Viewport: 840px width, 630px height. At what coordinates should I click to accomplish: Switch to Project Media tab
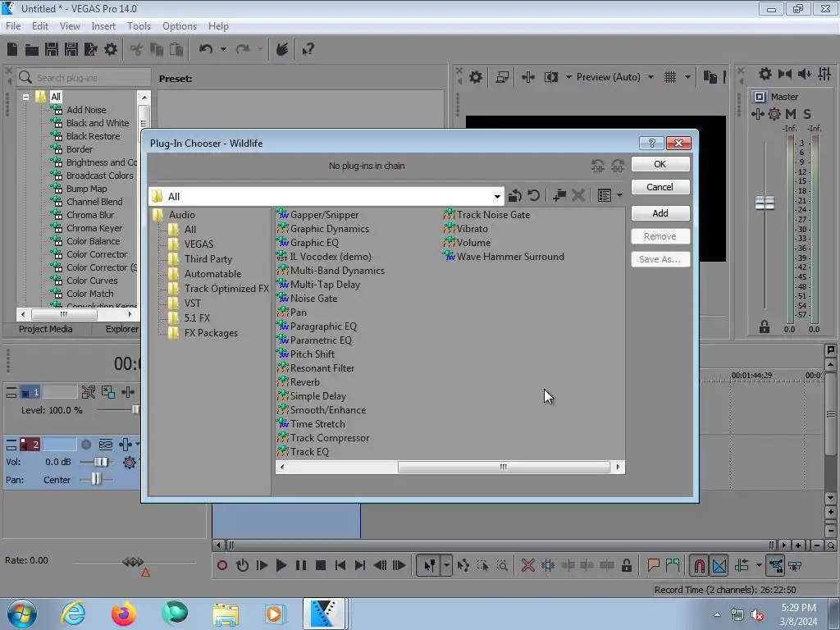click(46, 329)
